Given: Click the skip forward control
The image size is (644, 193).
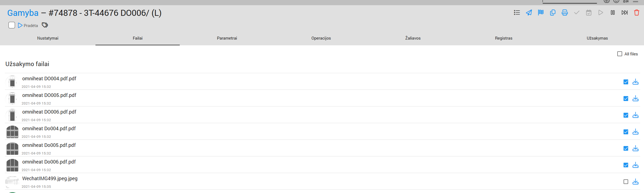Looking at the screenshot, I should click(625, 13).
